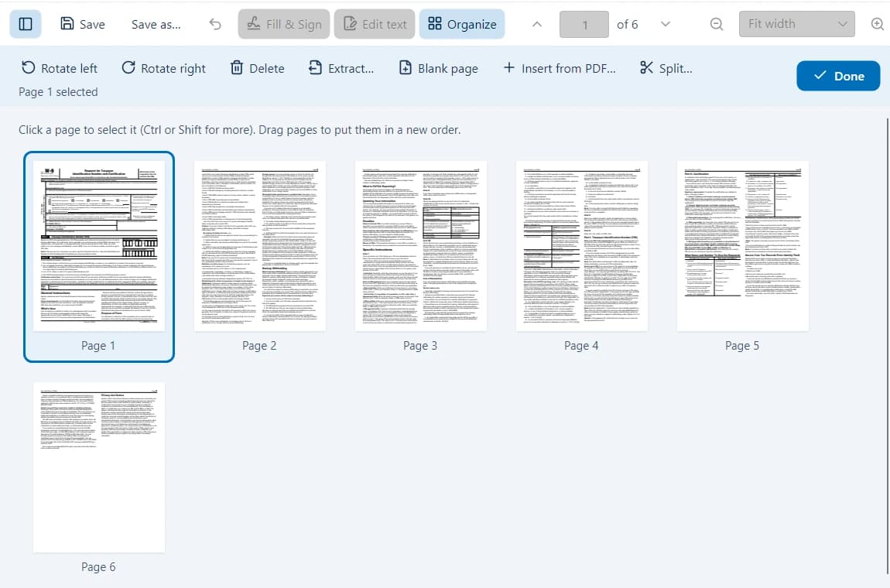This screenshot has height=588, width=890.
Task: Click the undo arrow icon
Action: click(215, 24)
